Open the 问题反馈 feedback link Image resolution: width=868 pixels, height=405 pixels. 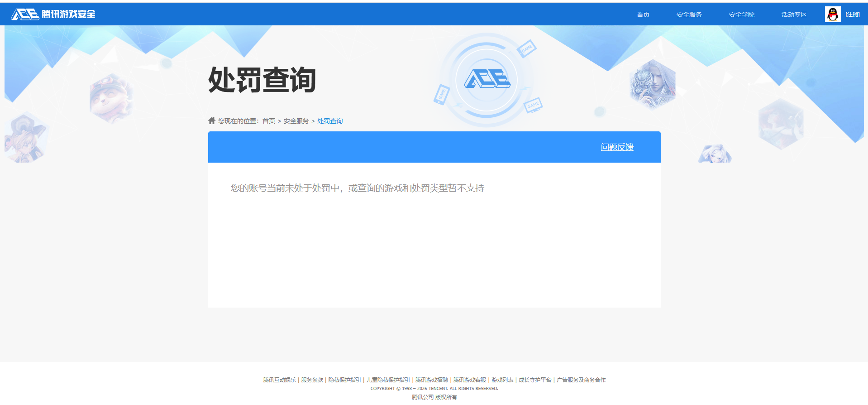[x=617, y=147]
